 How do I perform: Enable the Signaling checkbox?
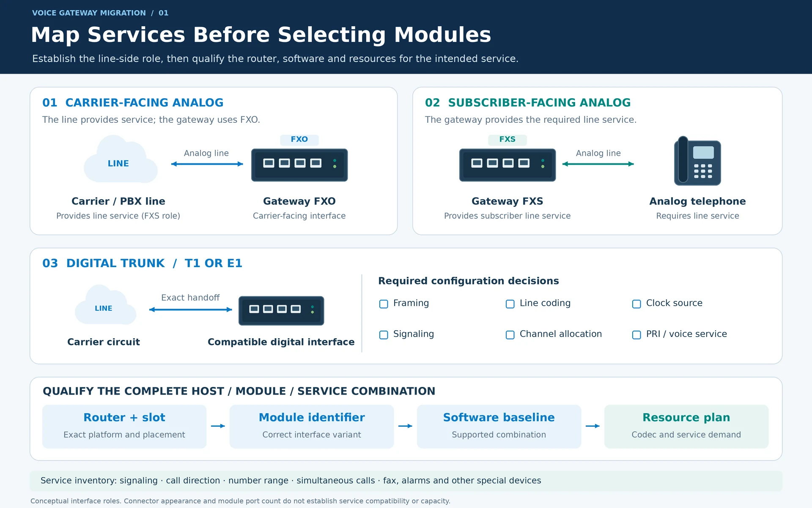click(x=384, y=335)
